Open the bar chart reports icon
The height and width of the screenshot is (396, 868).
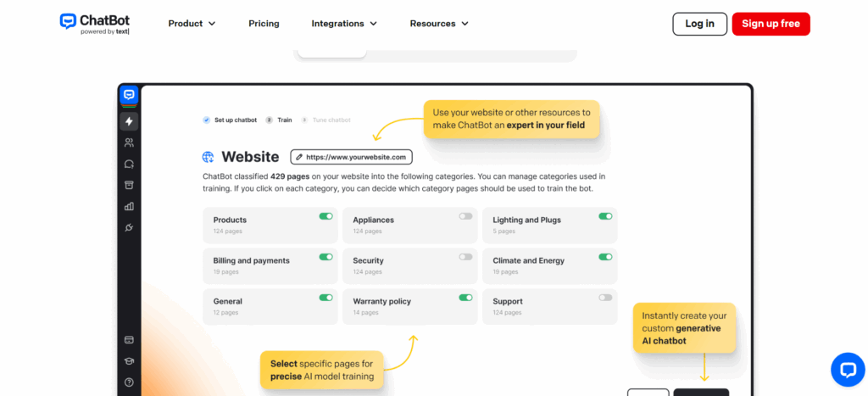[x=129, y=206]
